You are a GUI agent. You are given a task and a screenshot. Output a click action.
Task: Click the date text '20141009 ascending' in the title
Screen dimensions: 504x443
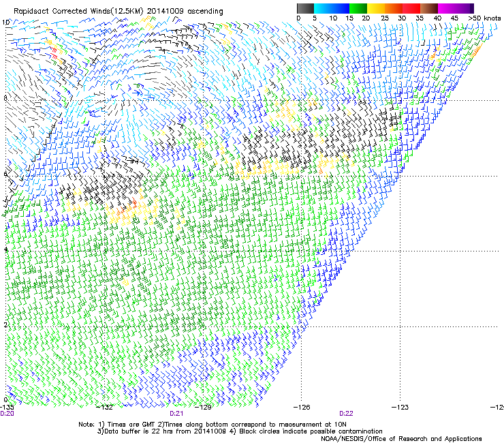click(x=185, y=12)
